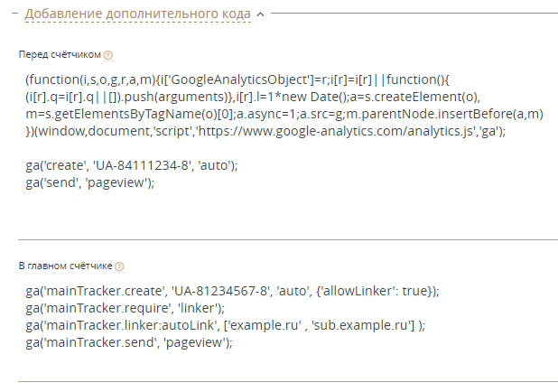Place cursor in ga('send', 'pageview') line
The image size is (558, 392).
pyautogui.click(x=89, y=182)
